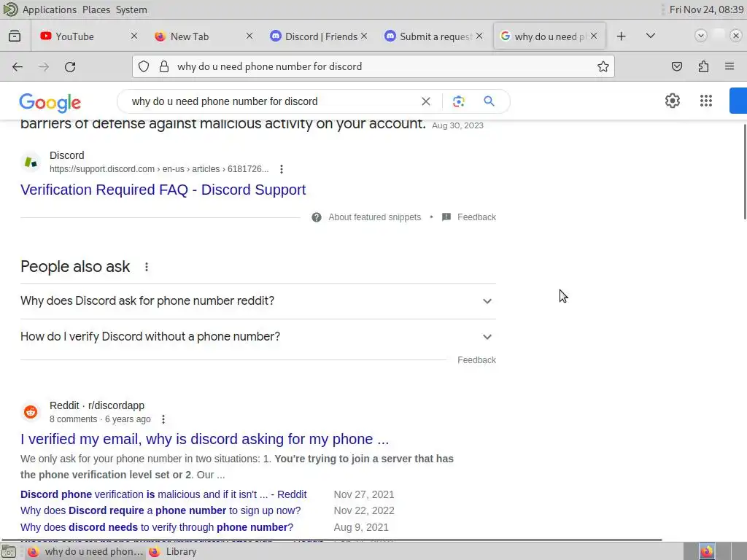Open the Firefox hamburger menu

(729, 66)
